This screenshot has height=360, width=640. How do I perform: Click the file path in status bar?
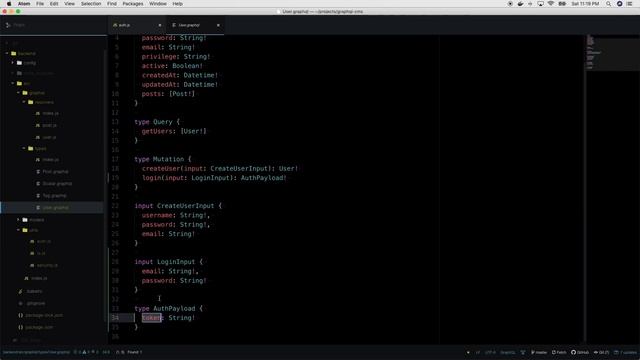(x=36, y=352)
